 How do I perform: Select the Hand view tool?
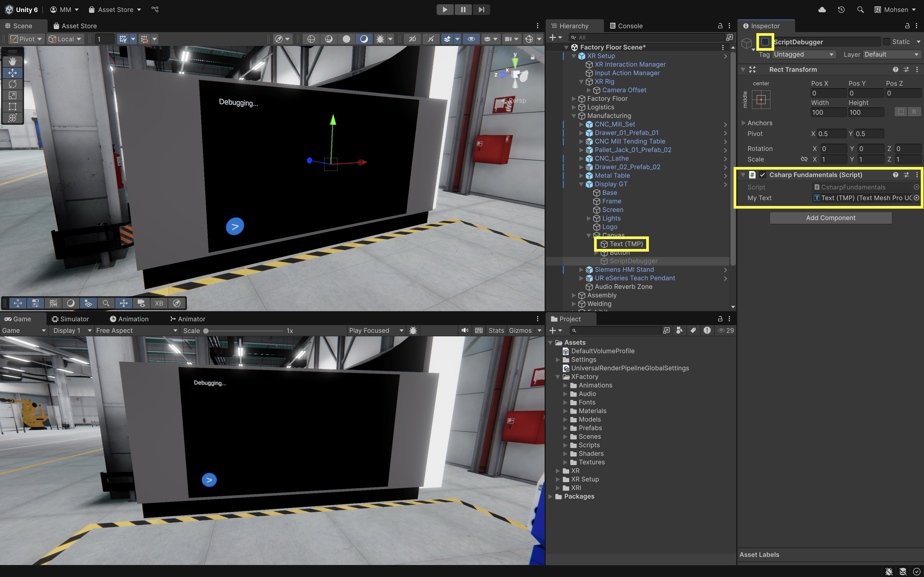click(12, 61)
